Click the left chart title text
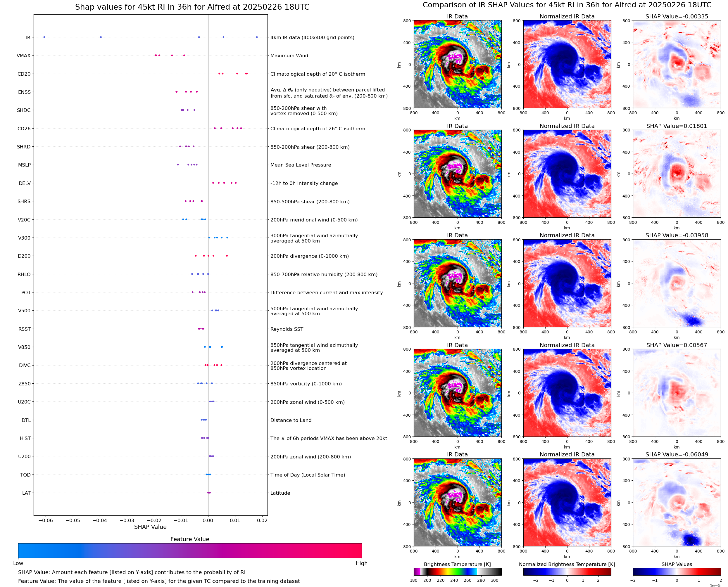 pyautogui.click(x=192, y=7)
